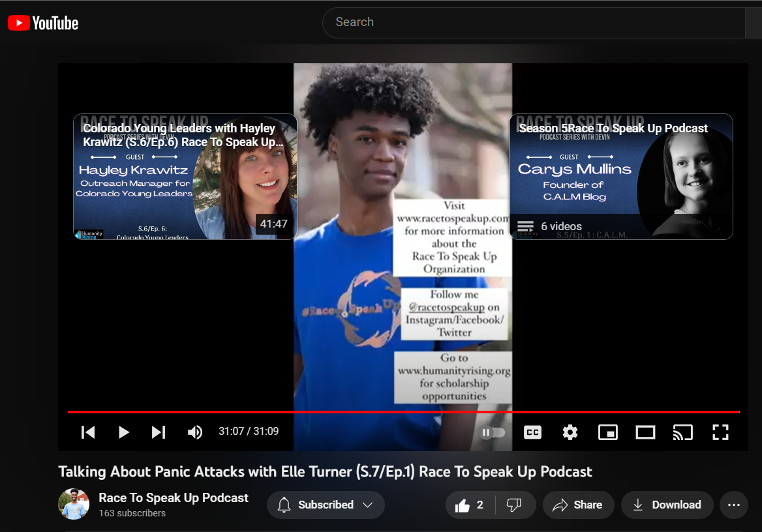Select the 163 subscribers text
The image size is (762, 532).
(x=132, y=513)
